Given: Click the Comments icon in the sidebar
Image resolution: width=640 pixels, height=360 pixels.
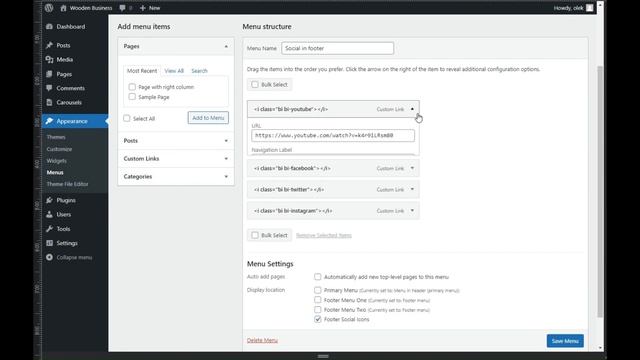Looking at the screenshot, I should pos(49,88).
